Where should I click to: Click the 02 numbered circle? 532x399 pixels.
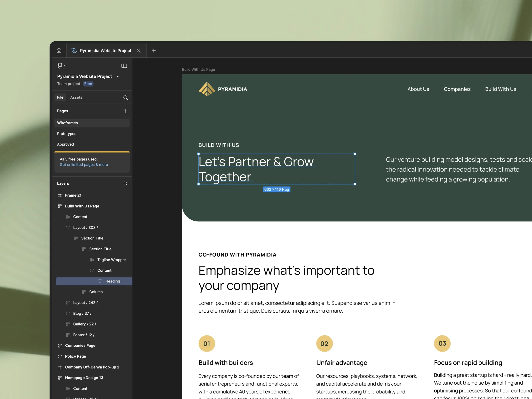point(324,344)
